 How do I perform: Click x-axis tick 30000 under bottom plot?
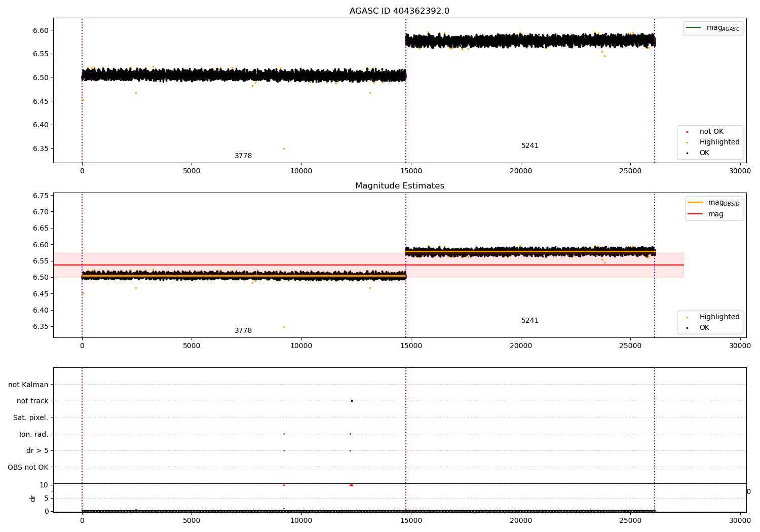740,520
